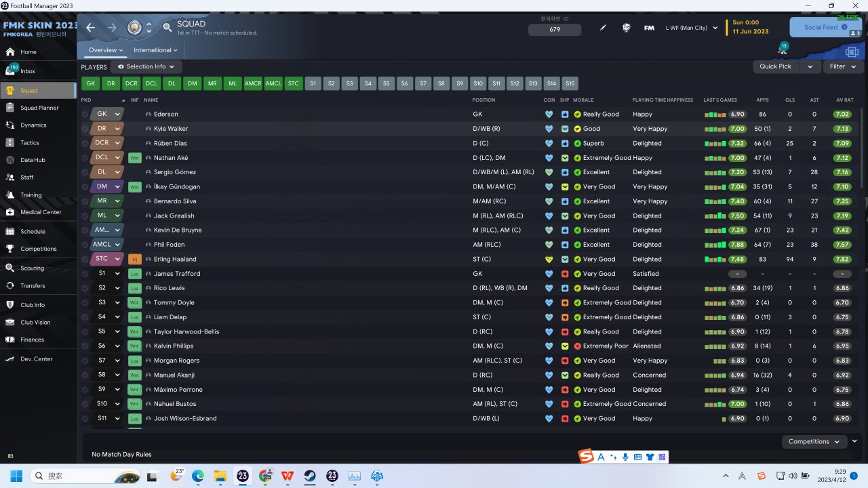Toggle the pick circle for Erling Haaland
The width and height of the screenshot is (868, 488).
pos(85,260)
